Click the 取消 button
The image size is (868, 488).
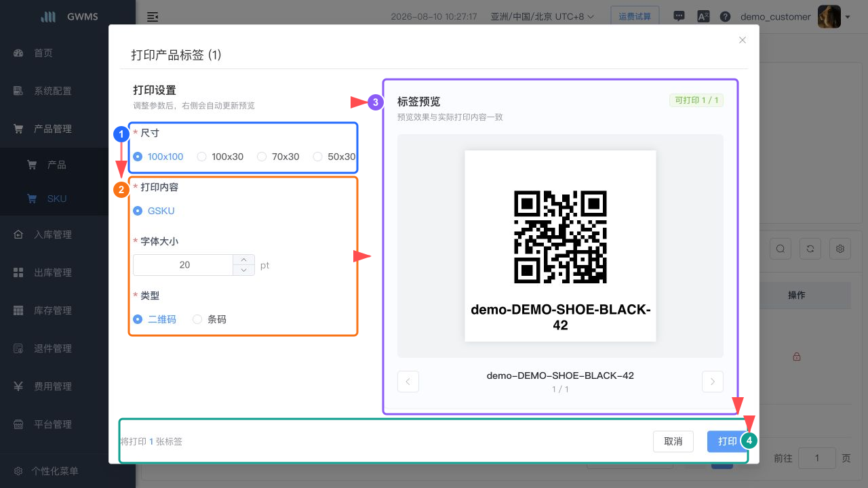click(673, 441)
